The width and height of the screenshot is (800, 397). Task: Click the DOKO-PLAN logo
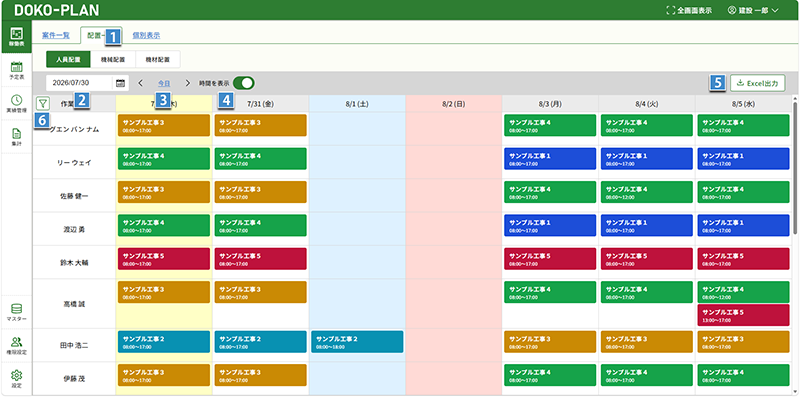[57, 10]
